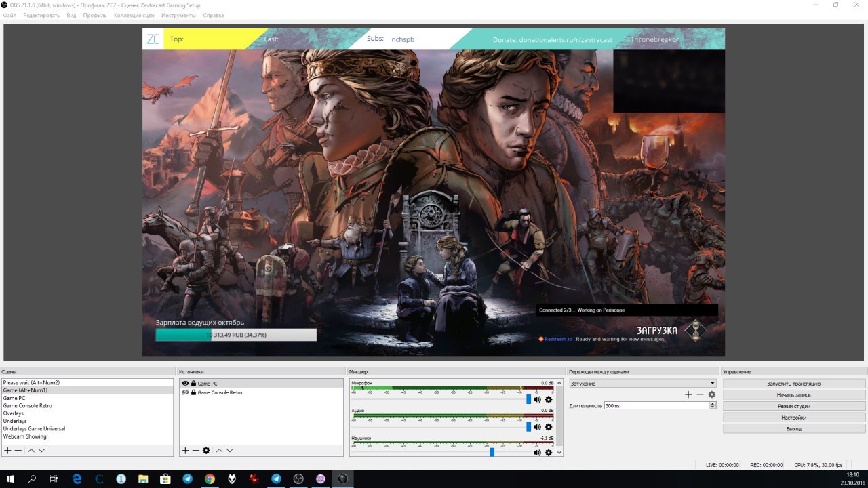Screen dimensions: 868x488
Task: Click the lock icon for Game PC source
Action: (193, 384)
